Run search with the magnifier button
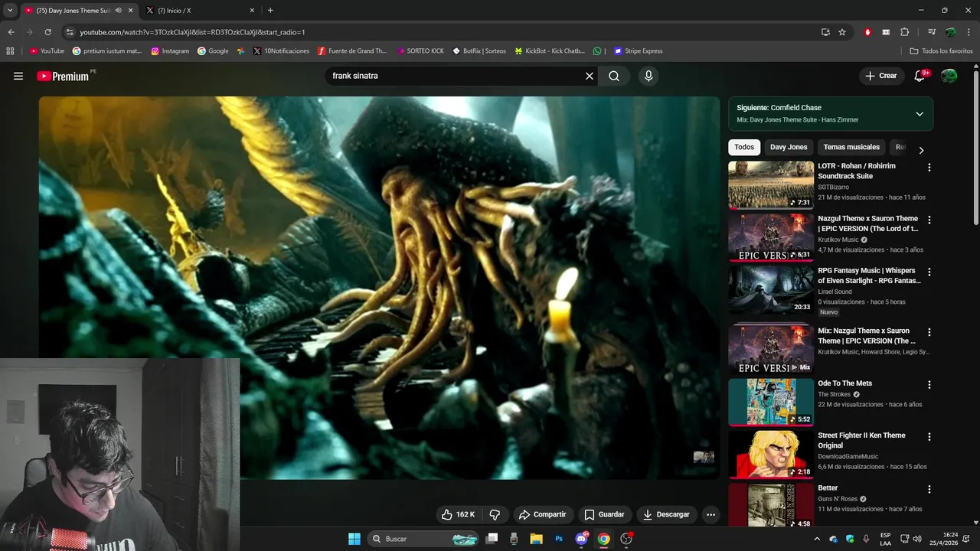The height and width of the screenshot is (551, 980). click(x=614, y=76)
